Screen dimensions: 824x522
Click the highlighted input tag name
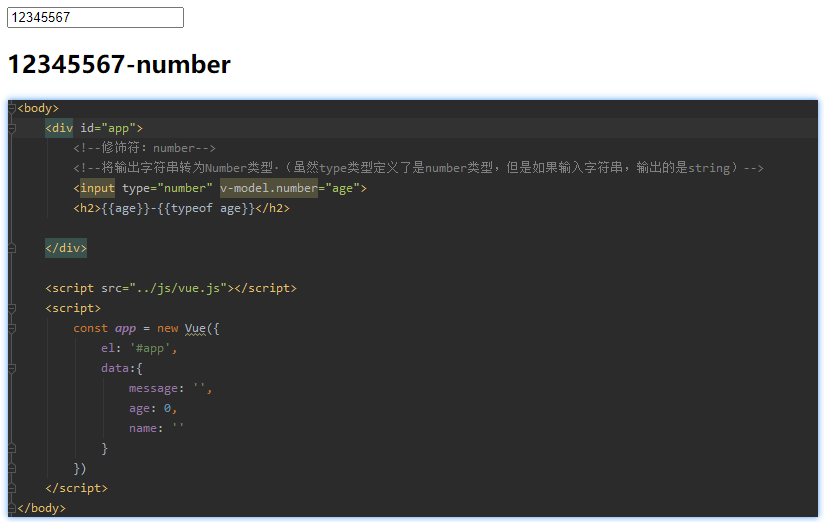coord(97,188)
